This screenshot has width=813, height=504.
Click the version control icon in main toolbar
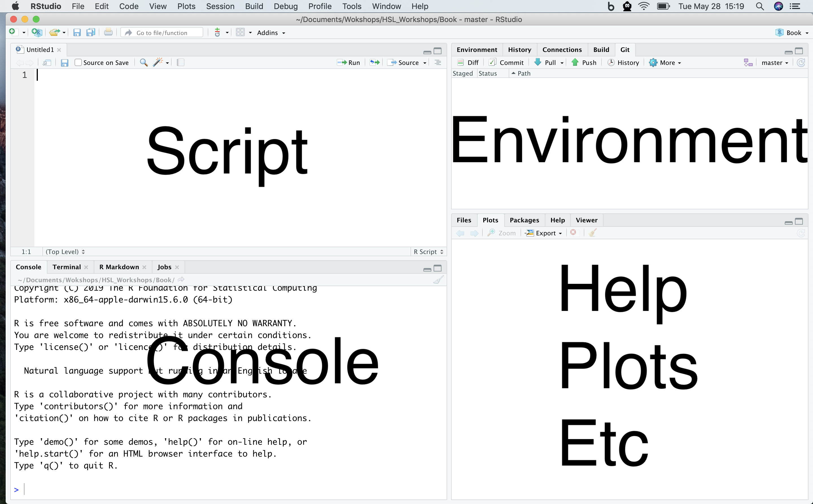[217, 32]
